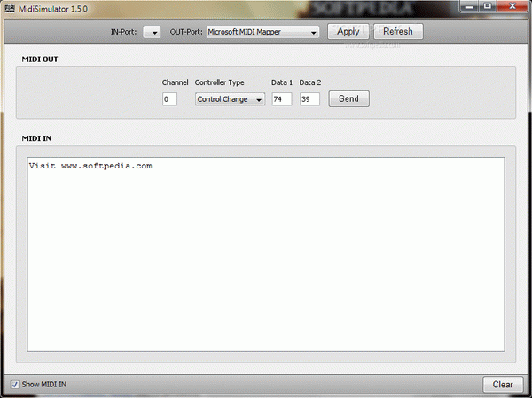Screen dimensions: 532x398
Task: Click the MIDI IN section heading
Action: [x=36, y=138]
